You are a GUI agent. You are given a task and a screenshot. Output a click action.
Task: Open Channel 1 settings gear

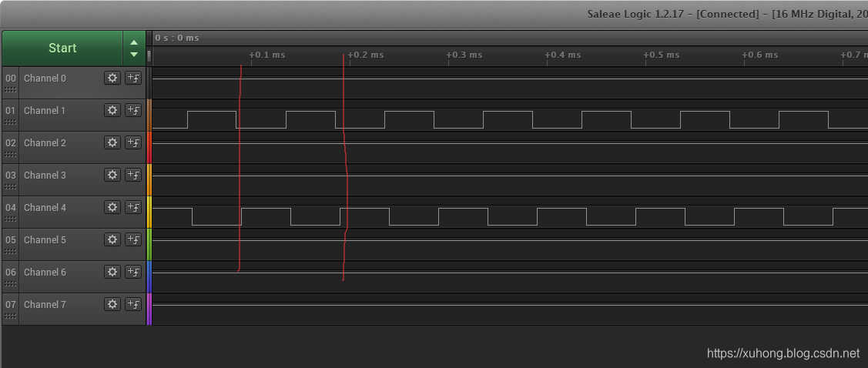[112, 110]
